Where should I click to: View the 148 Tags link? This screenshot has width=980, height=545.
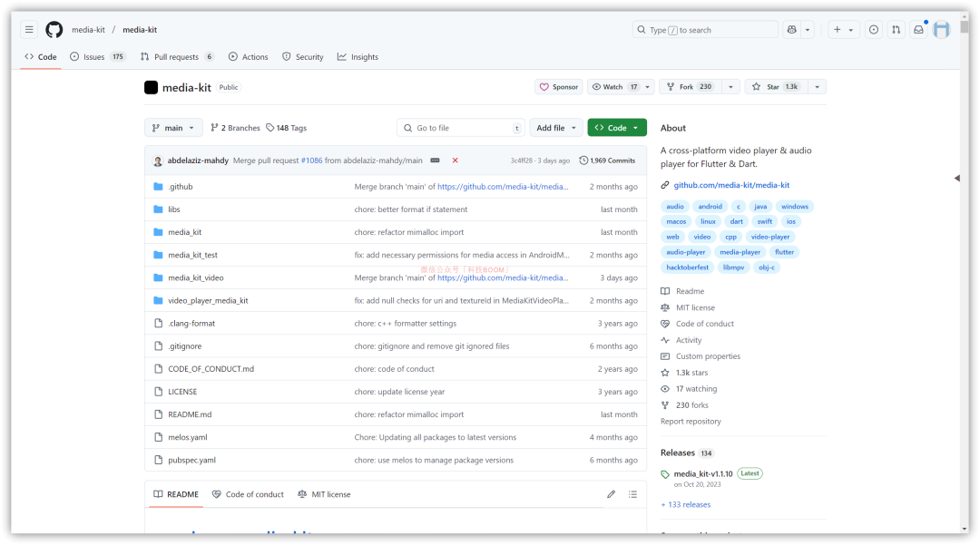coord(286,128)
